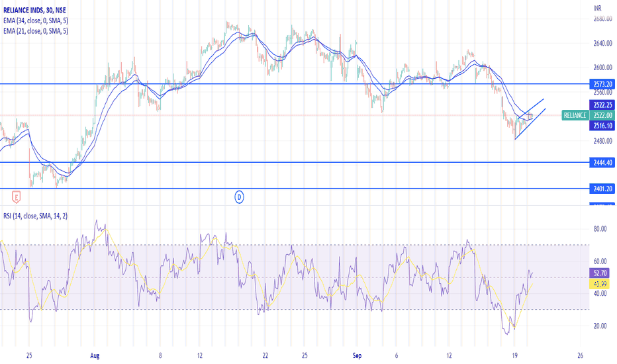Click the 52.70 RSI value label
The image size is (617, 364).
[600, 273]
